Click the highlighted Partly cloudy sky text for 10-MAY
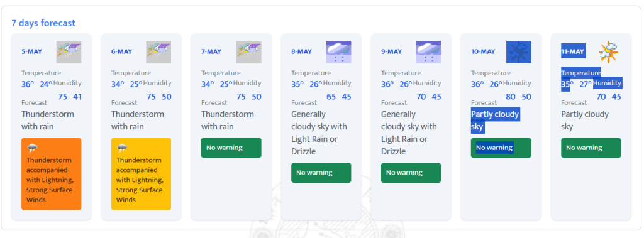The image size is (644, 238). tap(496, 121)
